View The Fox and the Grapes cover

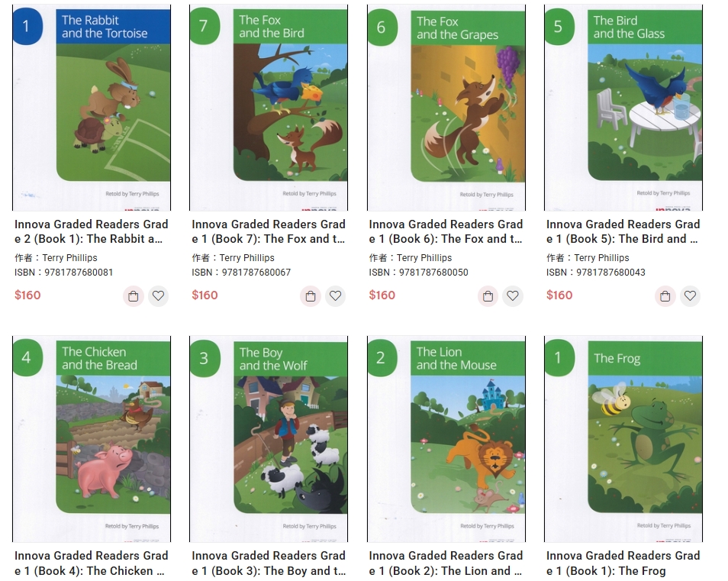pos(446,108)
